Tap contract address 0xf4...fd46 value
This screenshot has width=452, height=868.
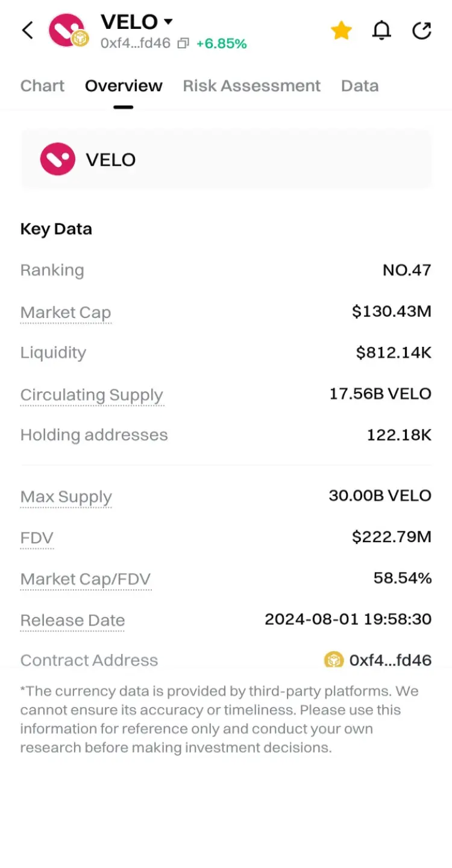[390, 660]
